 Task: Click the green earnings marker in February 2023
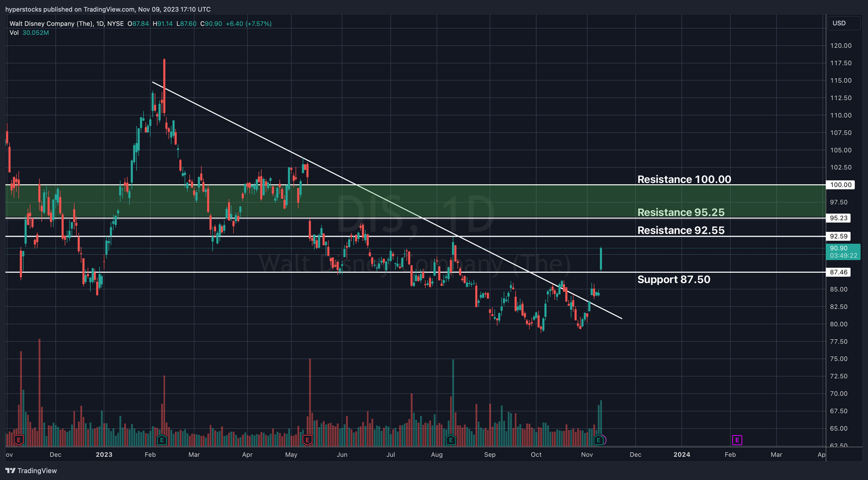click(161, 440)
